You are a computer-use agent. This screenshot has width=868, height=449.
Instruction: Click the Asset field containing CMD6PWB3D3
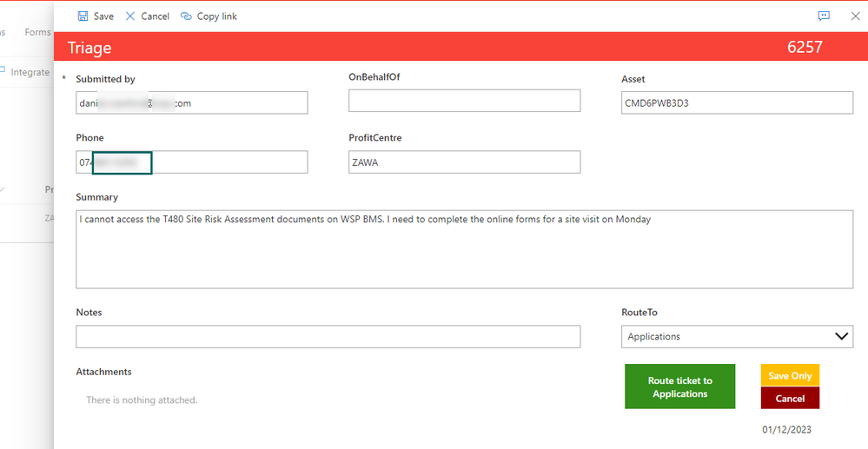point(737,103)
